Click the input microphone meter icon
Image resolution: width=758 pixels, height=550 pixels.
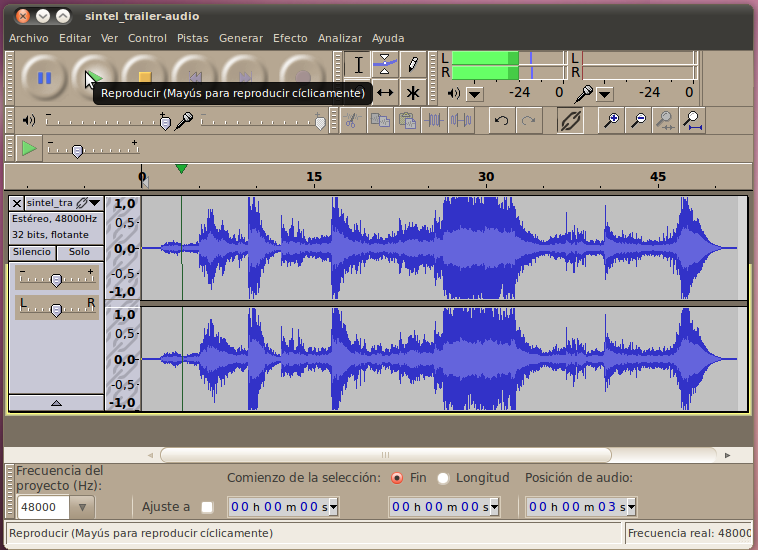(583, 93)
